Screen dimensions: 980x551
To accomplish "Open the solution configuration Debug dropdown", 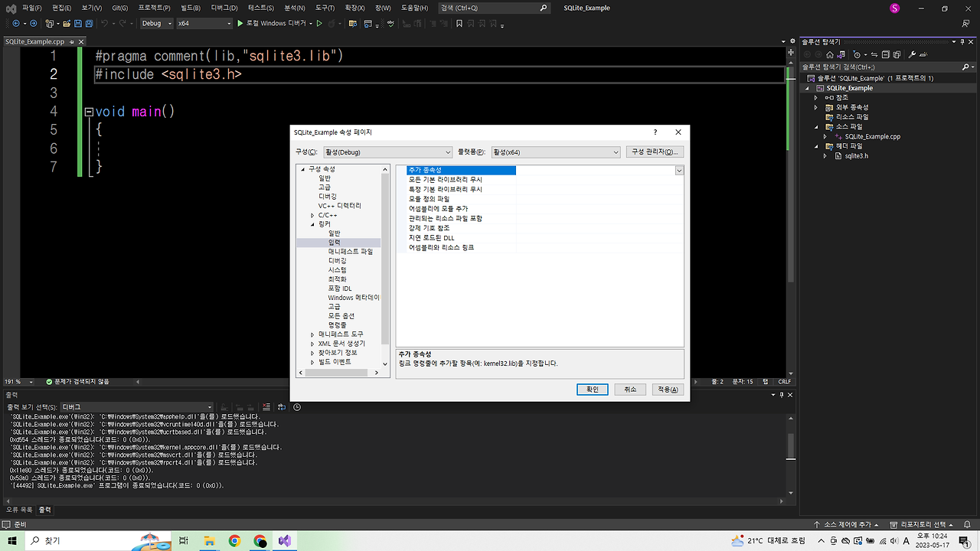I will (157, 23).
